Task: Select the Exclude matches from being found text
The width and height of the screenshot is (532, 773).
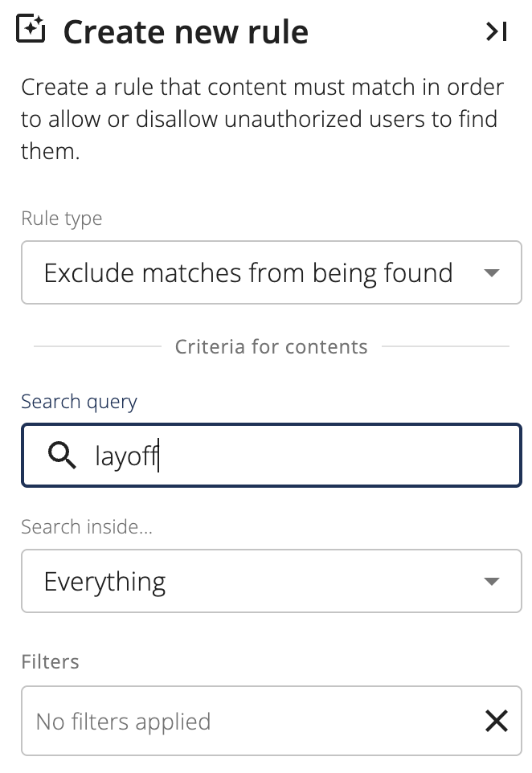Action: click(x=248, y=273)
